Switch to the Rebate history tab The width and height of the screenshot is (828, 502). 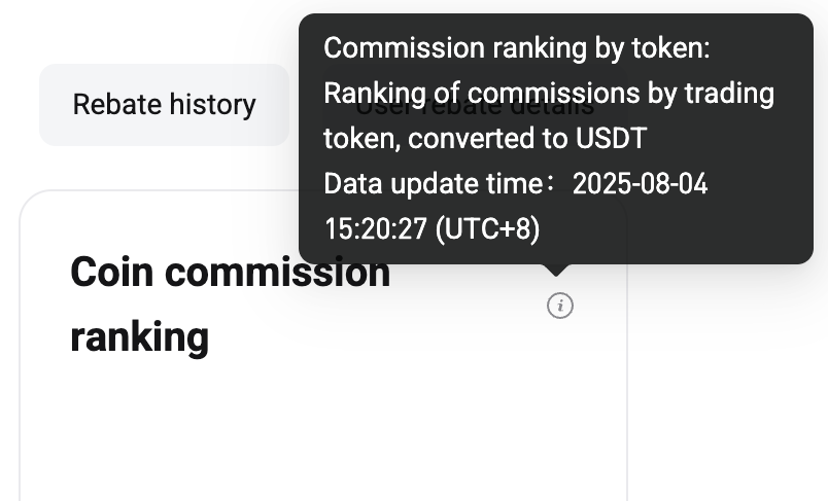coord(164,105)
